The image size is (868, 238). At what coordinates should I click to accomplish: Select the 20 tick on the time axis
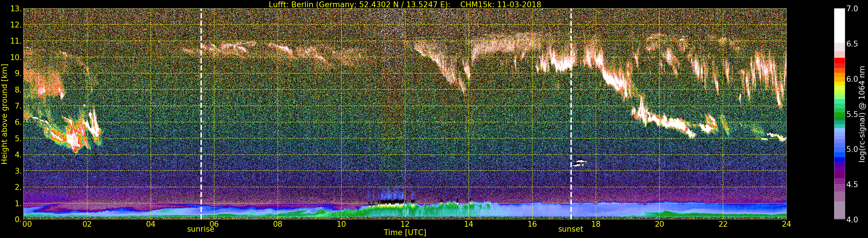click(x=659, y=224)
